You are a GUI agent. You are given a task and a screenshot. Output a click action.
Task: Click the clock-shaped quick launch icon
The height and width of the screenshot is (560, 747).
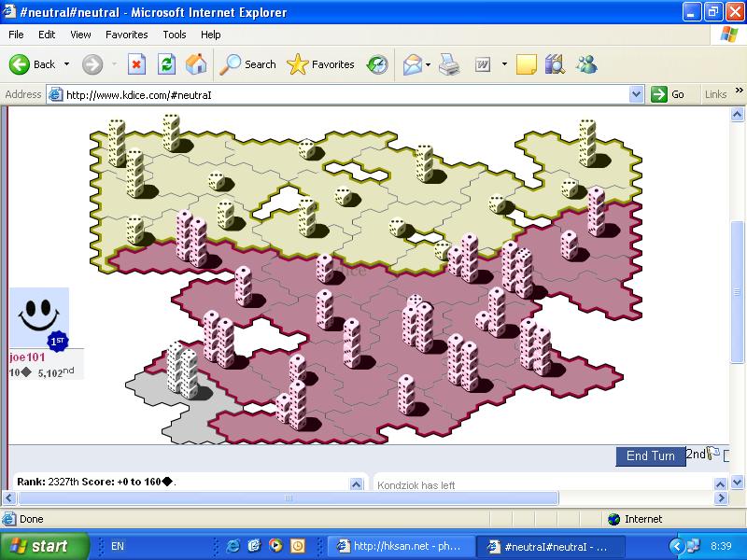[297, 545]
